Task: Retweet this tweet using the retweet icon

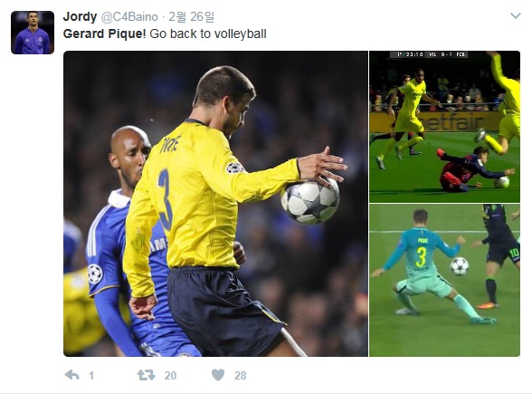Action: tap(146, 375)
